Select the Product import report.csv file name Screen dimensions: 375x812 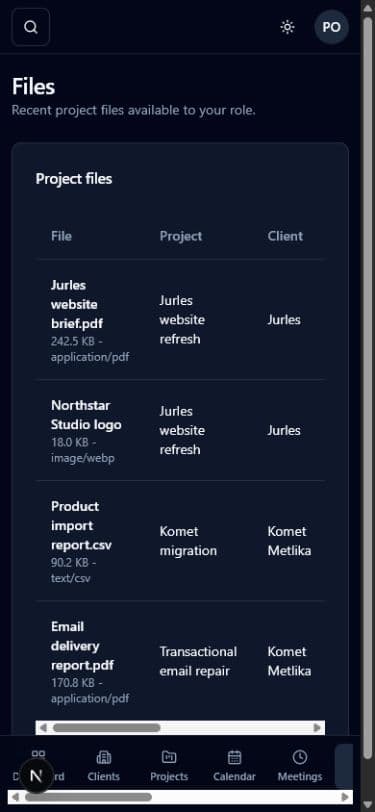tap(81, 526)
